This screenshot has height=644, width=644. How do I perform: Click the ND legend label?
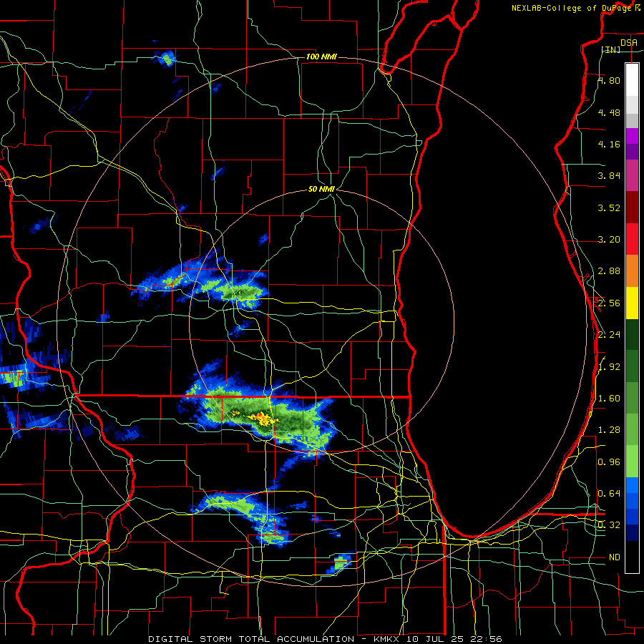point(615,557)
